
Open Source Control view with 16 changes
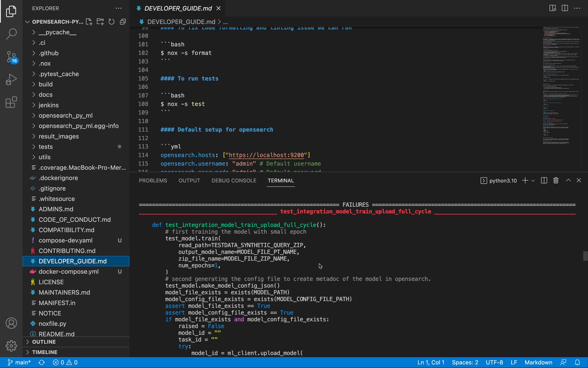coord(11,57)
